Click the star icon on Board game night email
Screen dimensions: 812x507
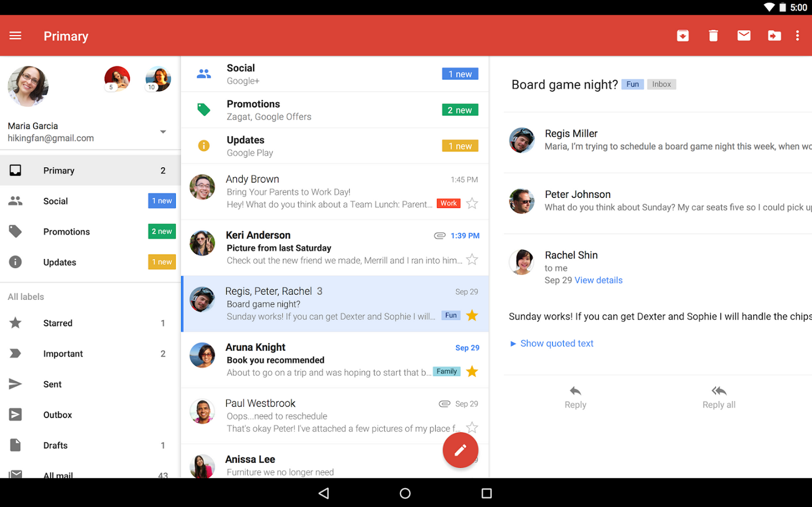(x=472, y=315)
